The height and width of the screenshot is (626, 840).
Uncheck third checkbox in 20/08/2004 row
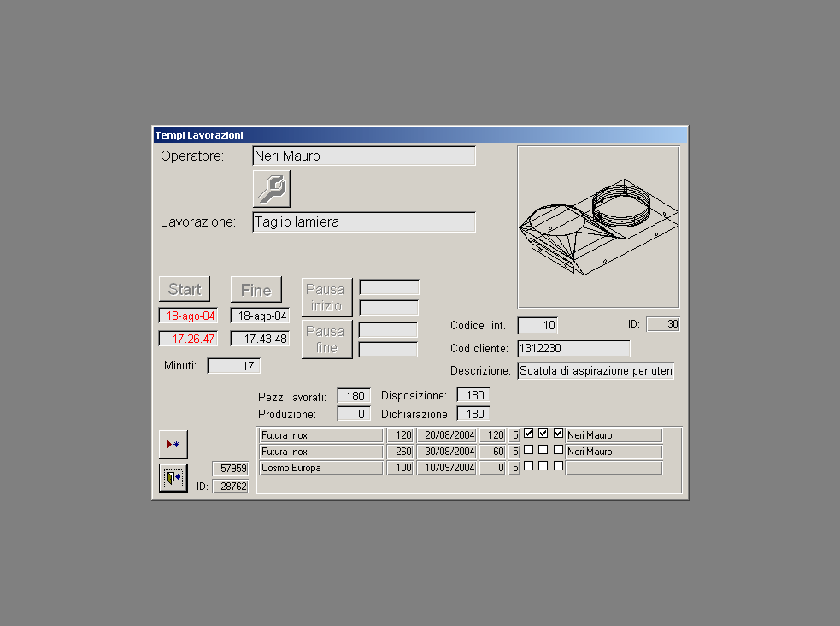tap(558, 434)
